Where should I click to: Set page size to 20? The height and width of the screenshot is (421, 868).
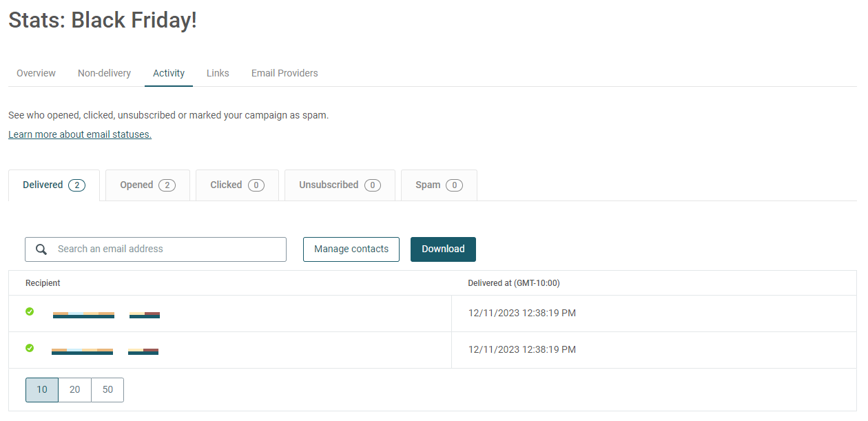(x=74, y=390)
